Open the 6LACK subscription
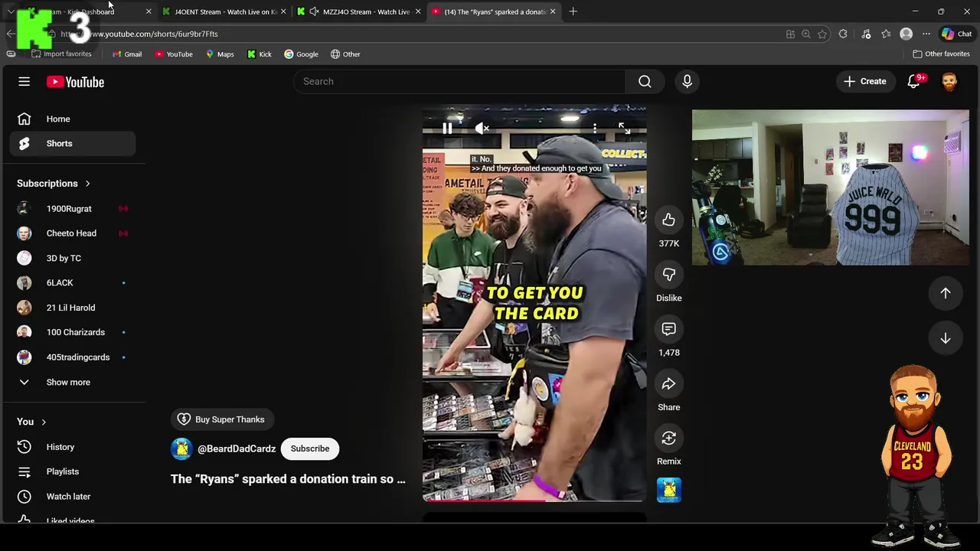This screenshot has height=551, width=980. 73,283
